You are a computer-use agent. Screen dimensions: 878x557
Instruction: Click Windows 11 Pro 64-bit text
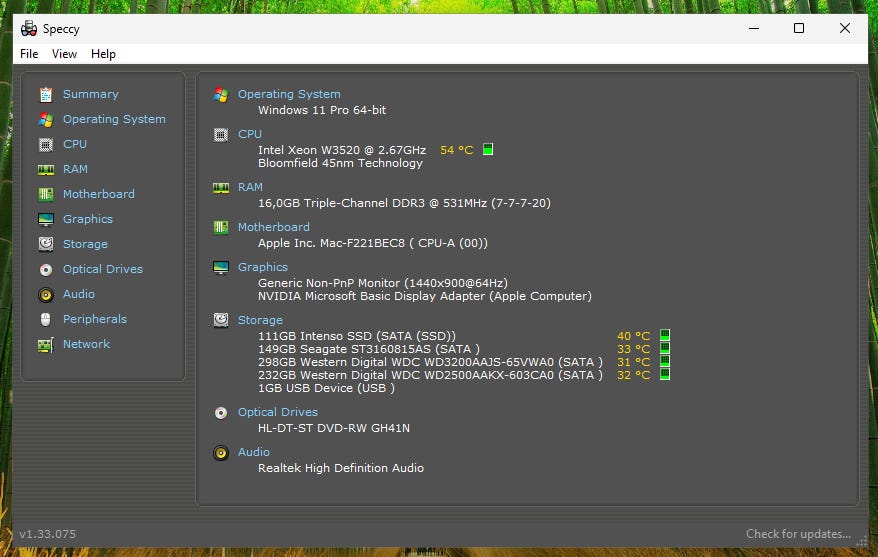point(322,110)
